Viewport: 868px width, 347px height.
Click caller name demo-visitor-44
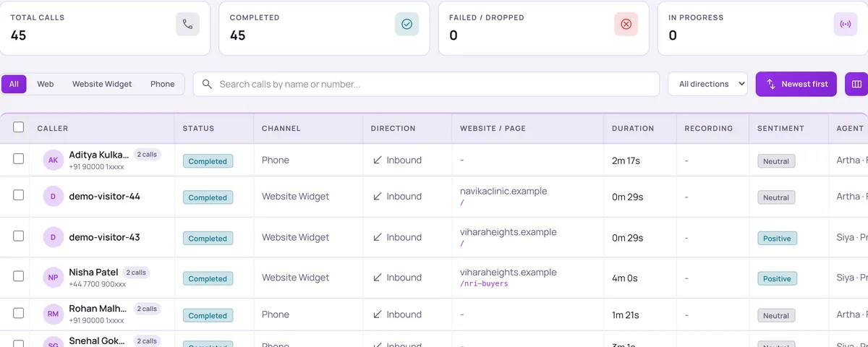104,197
